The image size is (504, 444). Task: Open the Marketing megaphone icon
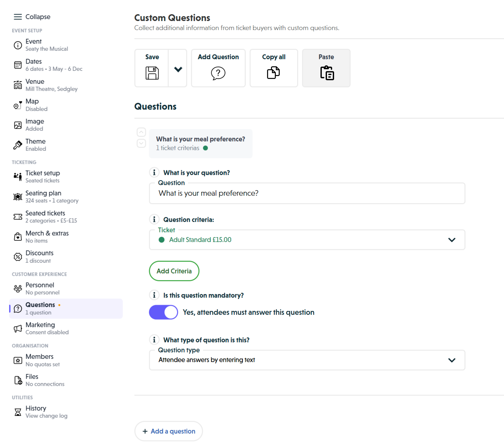click(x=18, y=328)
